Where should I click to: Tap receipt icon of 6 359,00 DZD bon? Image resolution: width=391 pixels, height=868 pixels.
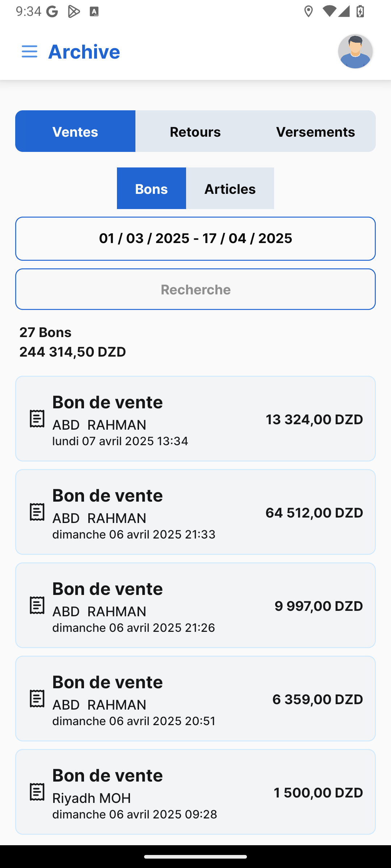pos(37,699)
